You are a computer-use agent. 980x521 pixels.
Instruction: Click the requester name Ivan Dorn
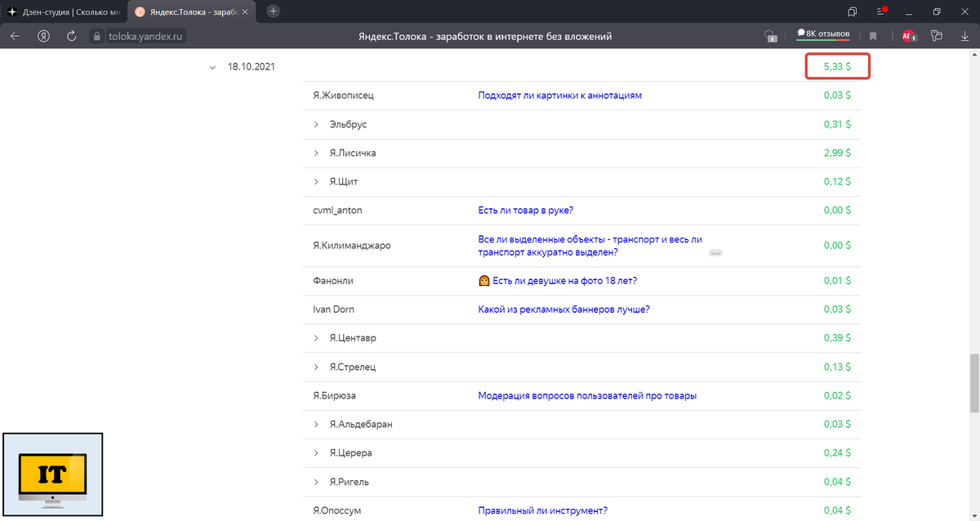click(x=333, y=309)
